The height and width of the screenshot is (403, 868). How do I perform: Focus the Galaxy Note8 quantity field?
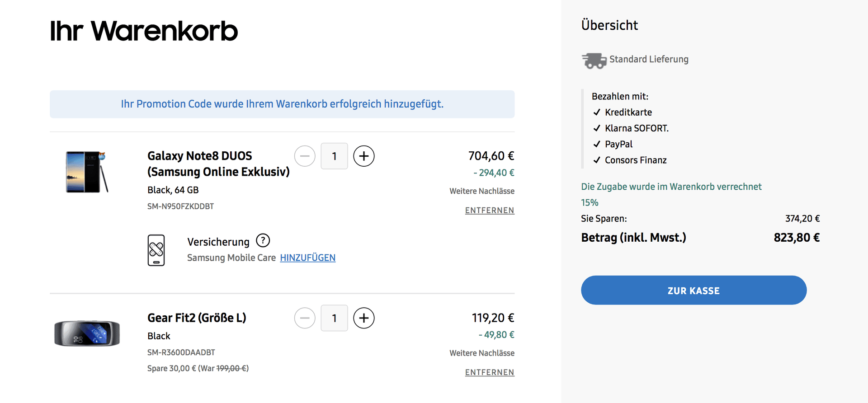tap(334, 156)
